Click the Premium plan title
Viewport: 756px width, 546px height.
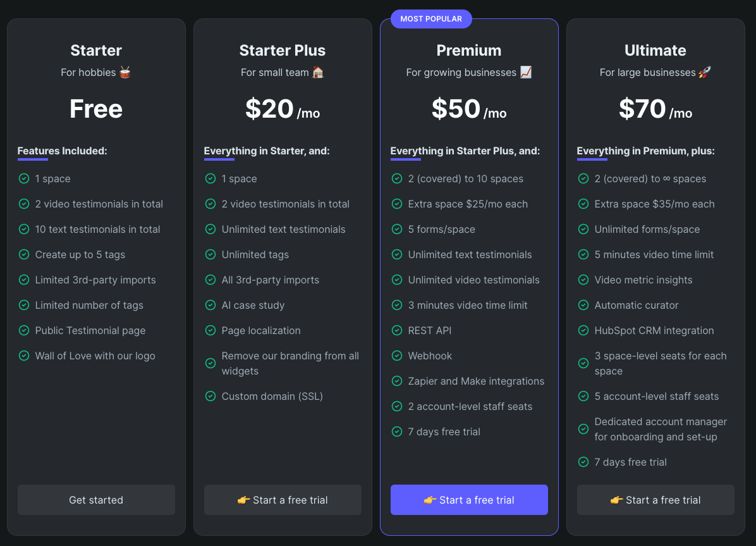(469, 51)
